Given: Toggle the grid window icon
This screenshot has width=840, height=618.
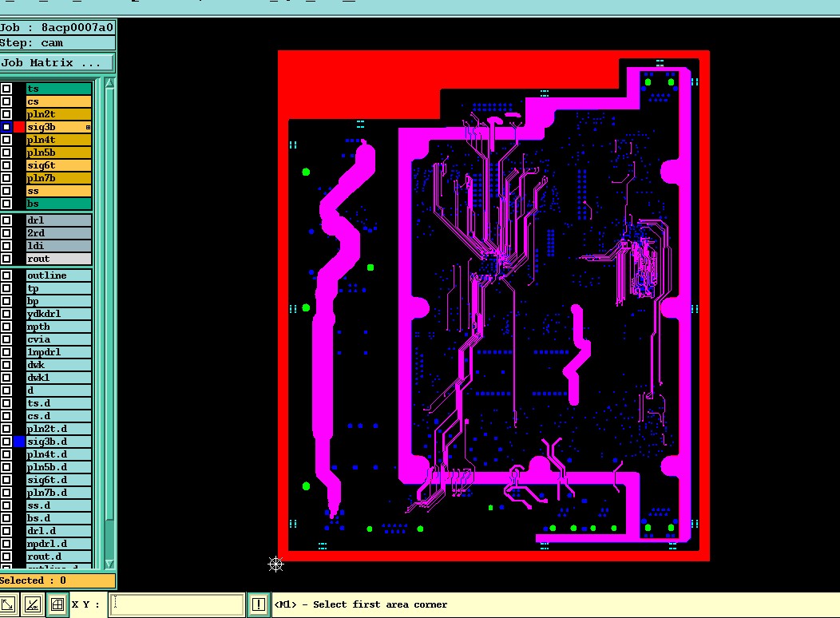Looking at the screenshot, I should point(57,605).
